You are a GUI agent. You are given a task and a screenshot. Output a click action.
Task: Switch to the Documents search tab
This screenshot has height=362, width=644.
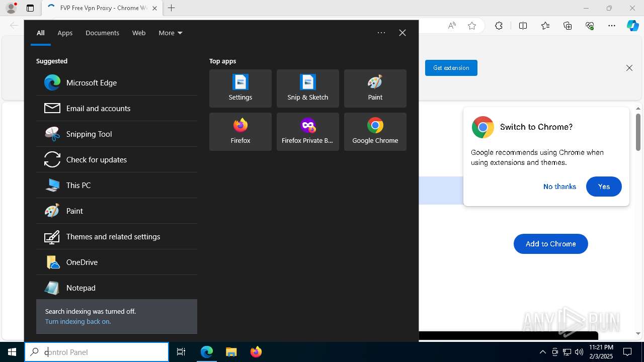tap(102, 33)
